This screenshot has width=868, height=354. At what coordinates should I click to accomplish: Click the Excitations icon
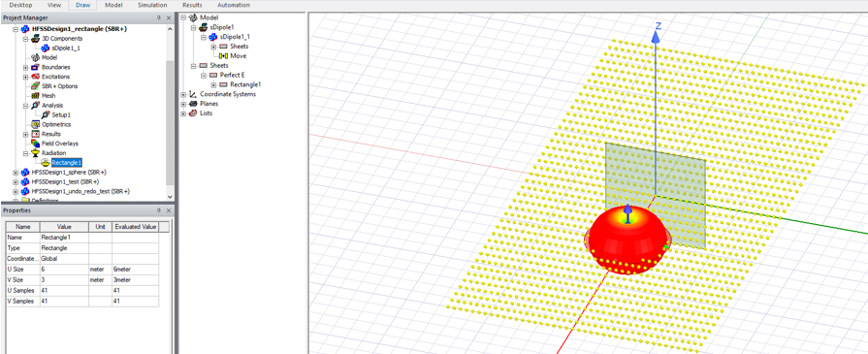[36, 77]
